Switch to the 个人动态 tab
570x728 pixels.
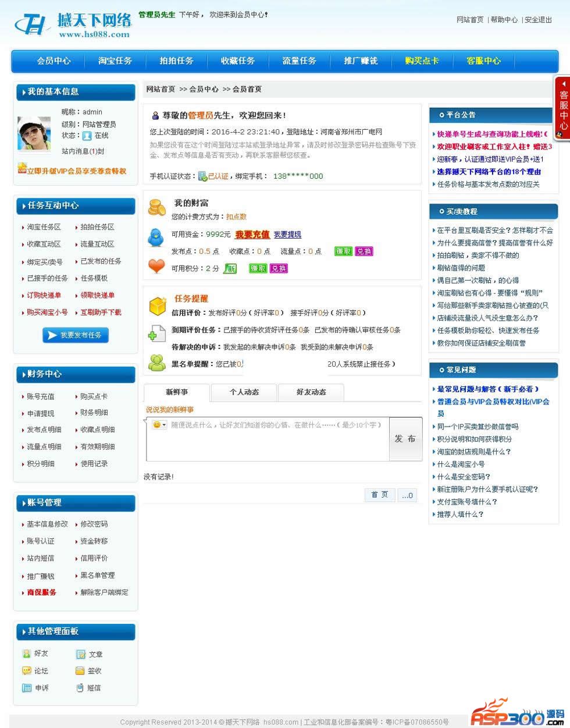244,392
